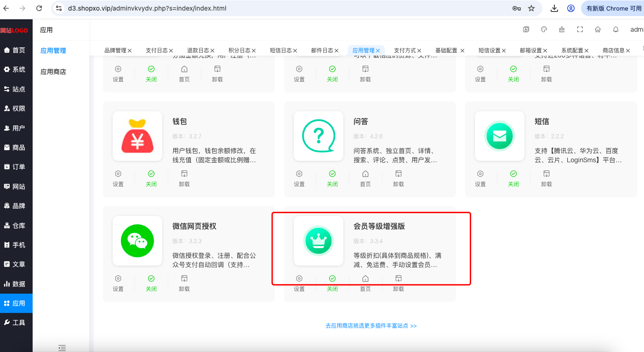Image resolution: width=644 pixels, height=352 pixels.
Task: Uninstall the 微信网页授权 plugin
Action: coord(184,283)
